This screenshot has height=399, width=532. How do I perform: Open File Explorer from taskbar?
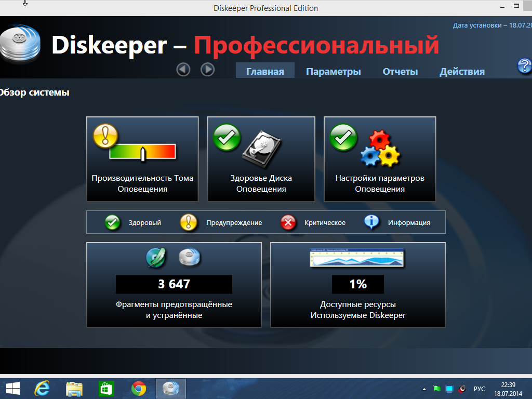pos(74,389)
